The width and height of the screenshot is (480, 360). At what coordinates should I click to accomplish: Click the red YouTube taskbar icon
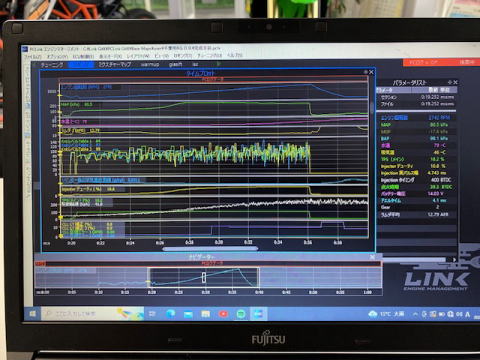(x=223, y=314)
